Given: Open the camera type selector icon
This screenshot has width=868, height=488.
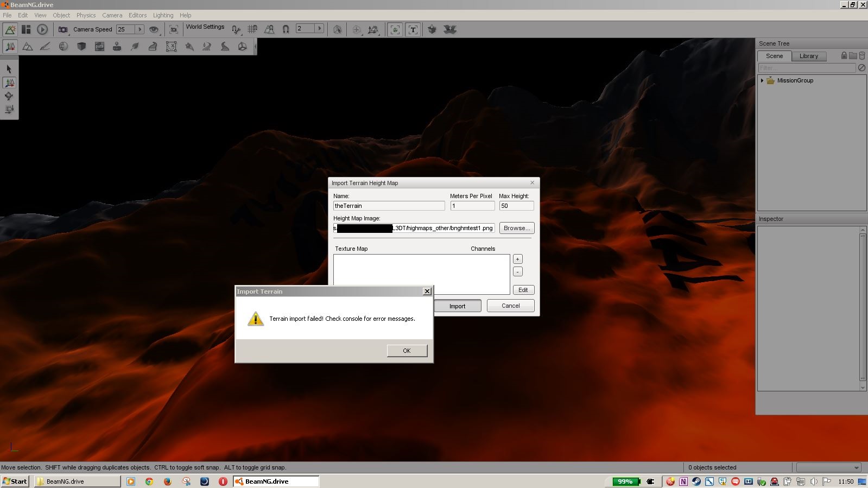Looking at the screenshot, I should click(x=63, y=29).
